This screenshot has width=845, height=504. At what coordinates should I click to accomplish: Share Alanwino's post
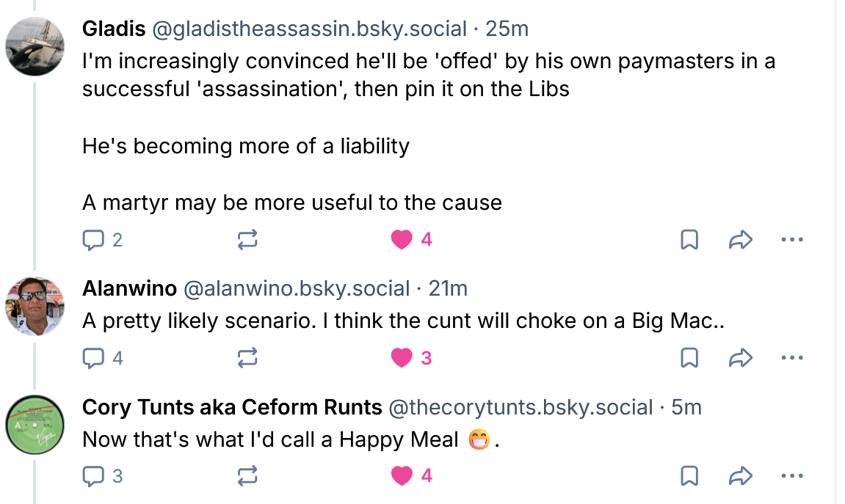tap(741, 357)
